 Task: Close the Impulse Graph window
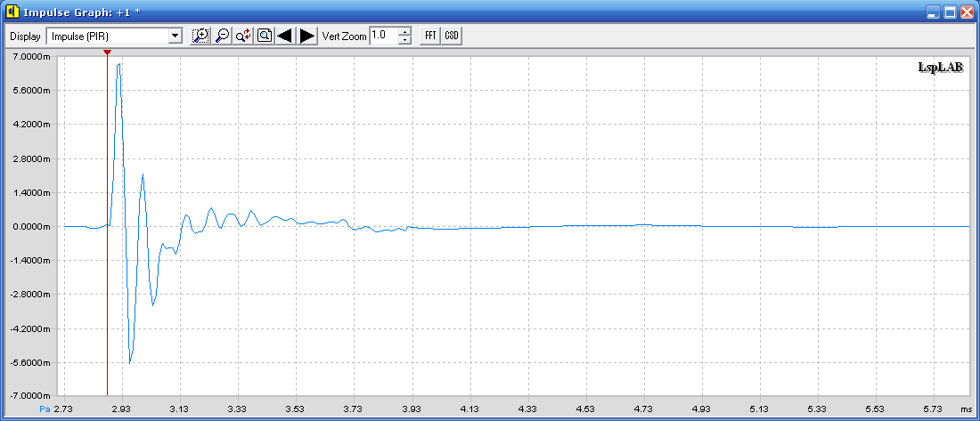point(967,12)
